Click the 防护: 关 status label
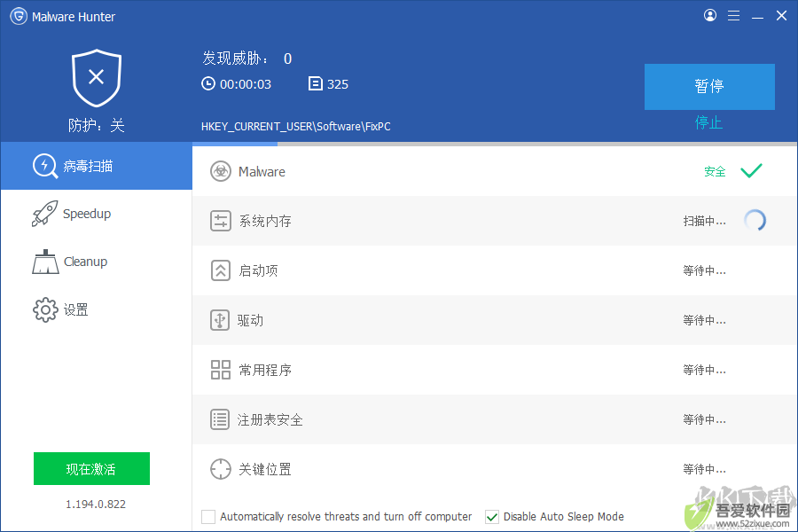The height and width of the screenshot is (532, 798). click(96, 125)
